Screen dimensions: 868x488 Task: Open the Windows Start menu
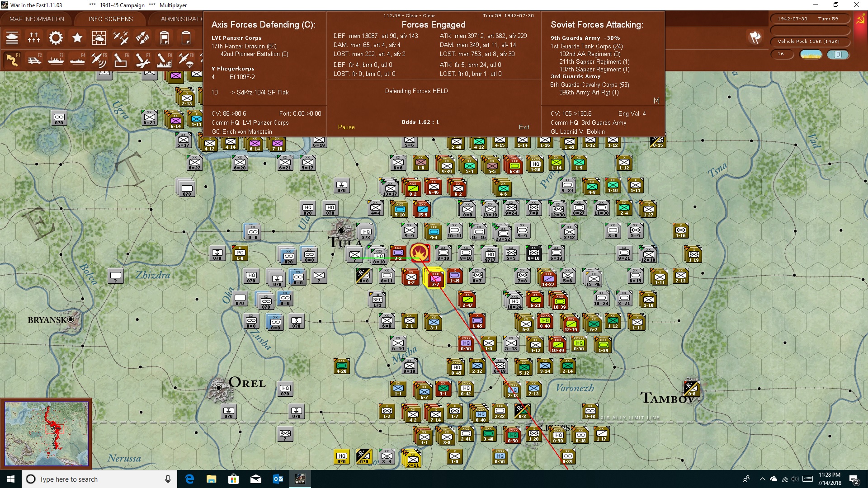11,479
